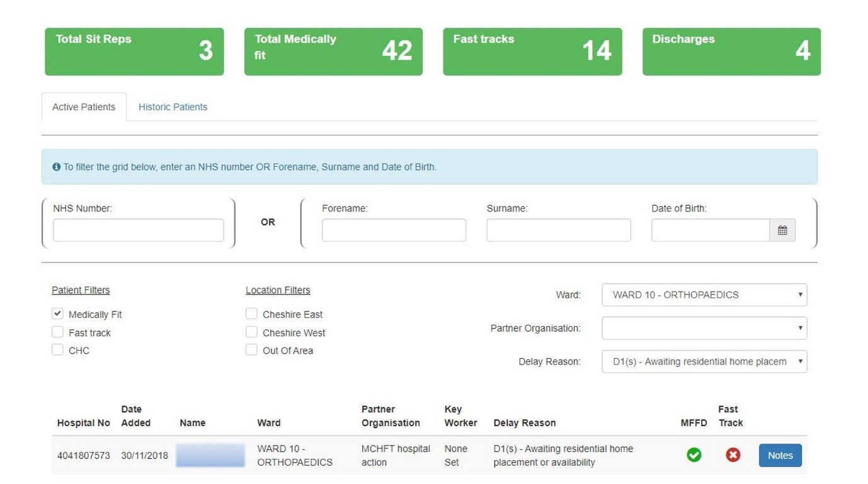Select the Out Of Area checkbox
The width and height of the screenshot is (868, 484).
click(251, 350)
